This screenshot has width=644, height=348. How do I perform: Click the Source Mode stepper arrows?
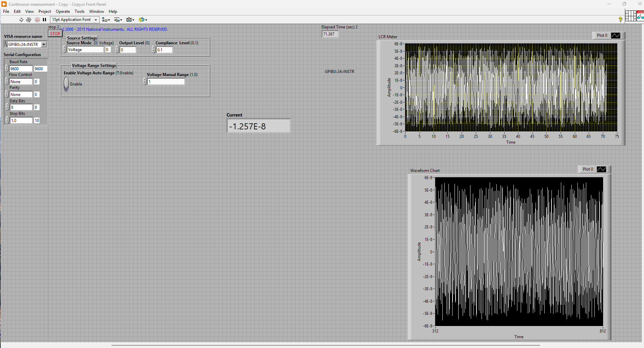coord(65,50)
